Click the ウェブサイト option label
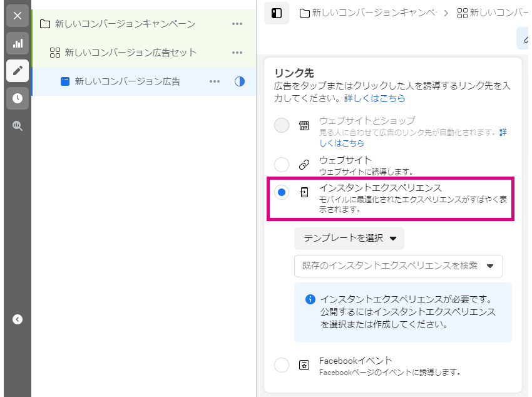The height and width of the screenshot is (397, 532). point(345,160)
